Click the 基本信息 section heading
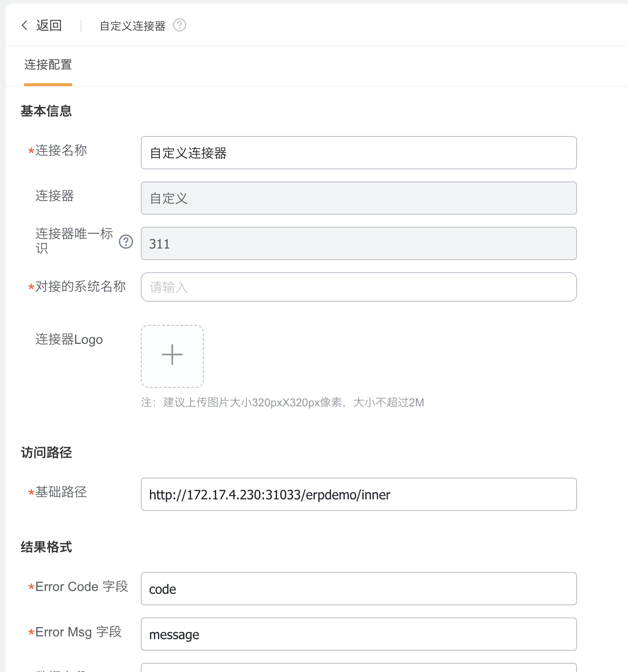Screen dimensions: 628x672 [46, 111]
